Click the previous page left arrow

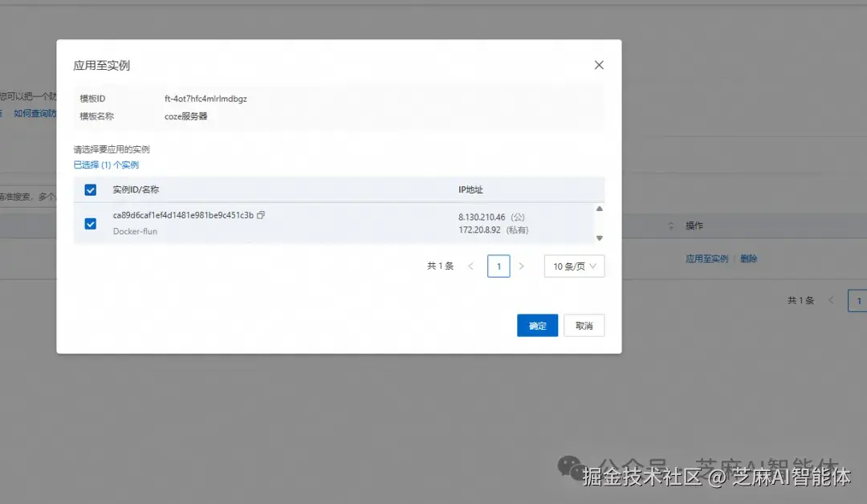tap(471, 266)
